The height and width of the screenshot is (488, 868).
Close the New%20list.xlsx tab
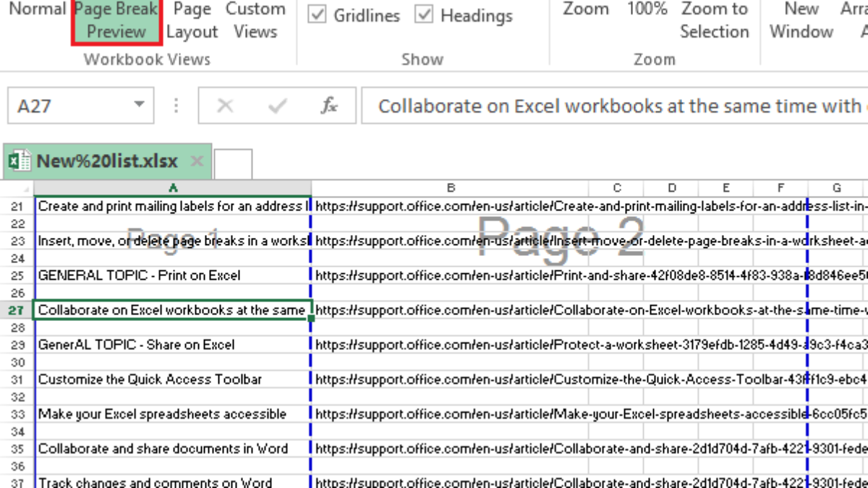197,161
